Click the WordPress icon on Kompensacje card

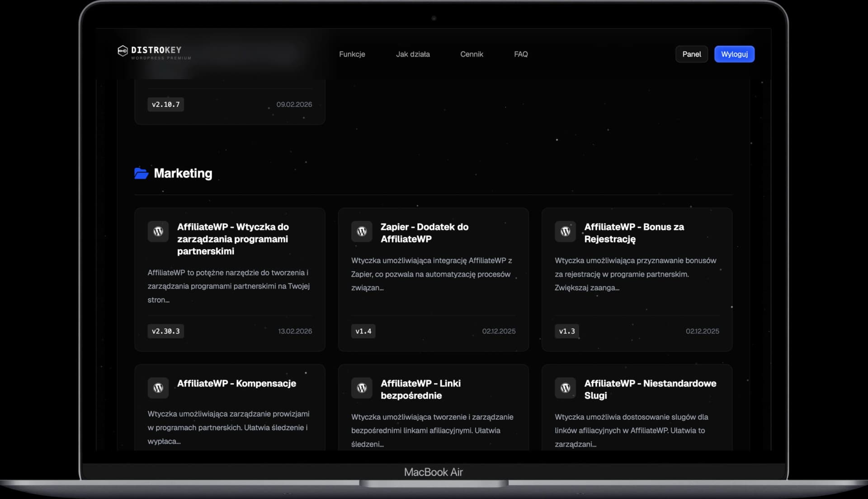click(x=158, y=388)
